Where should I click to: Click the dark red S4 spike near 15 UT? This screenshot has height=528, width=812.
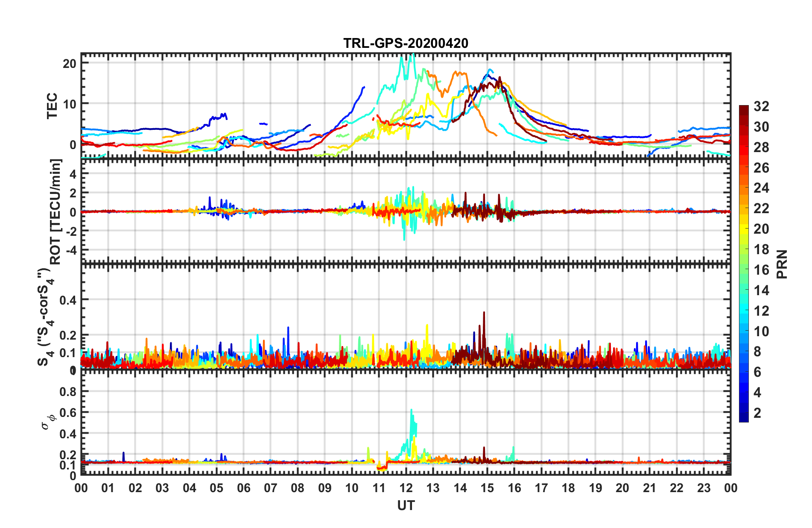(x=484, y=313)
